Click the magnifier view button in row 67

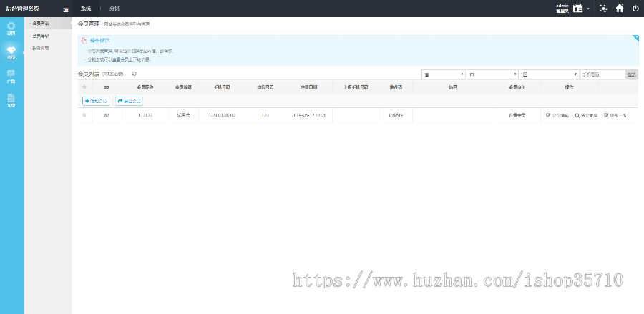coord(586,116)
